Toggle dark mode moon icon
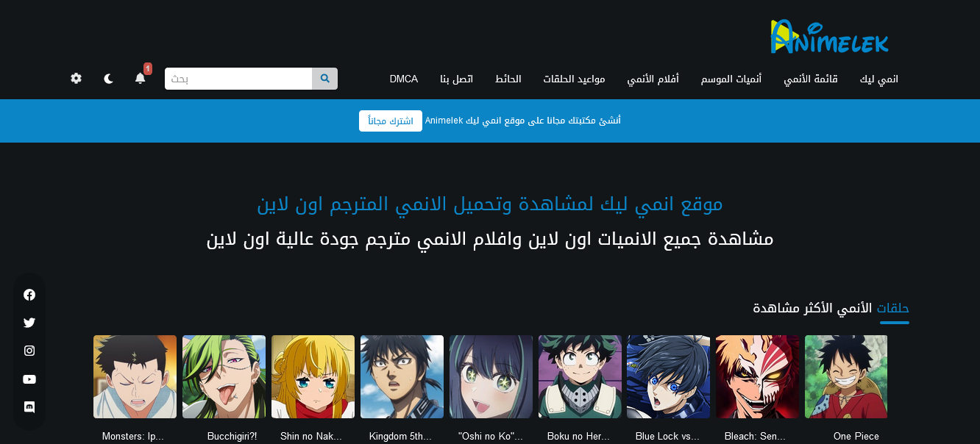 (x=108, y=78)
